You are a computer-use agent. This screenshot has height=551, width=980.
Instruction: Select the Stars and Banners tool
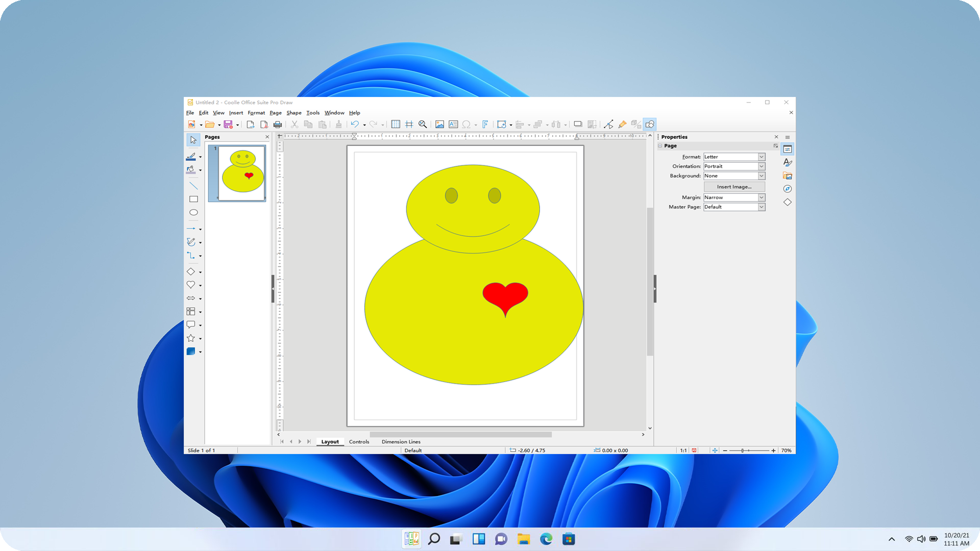(x=191, y=338)
